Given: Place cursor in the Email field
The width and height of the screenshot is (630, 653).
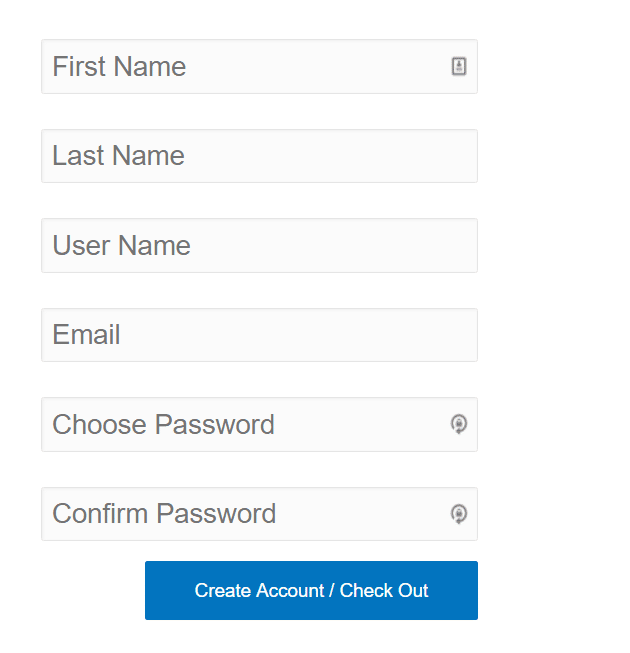Looking at the screenshot, I should pos(259,335).
